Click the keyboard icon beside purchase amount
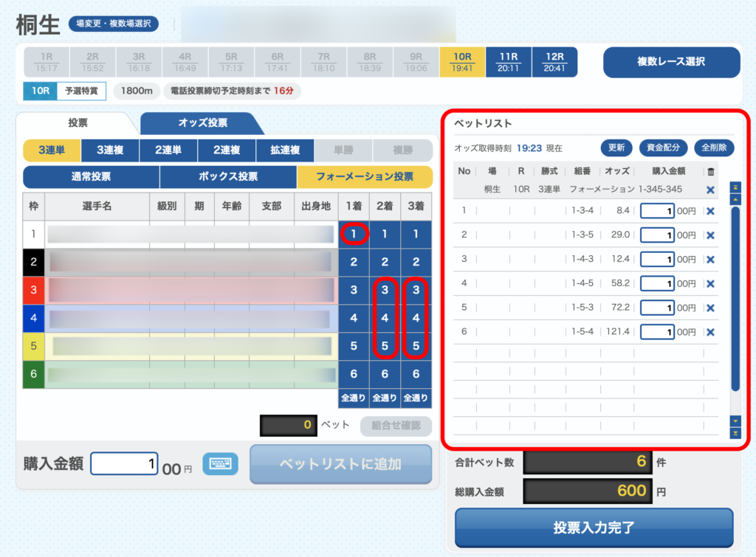Viewport: 756px width, 557px height. pos(220,463)
